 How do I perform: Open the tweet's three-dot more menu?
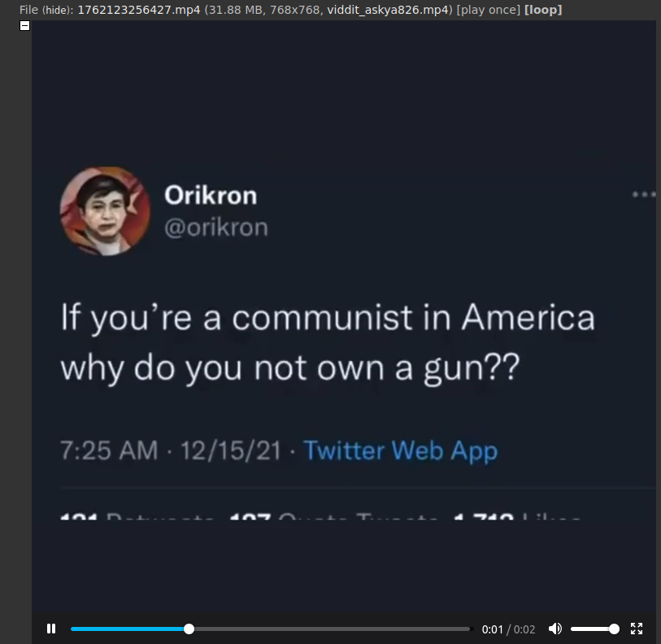click(644, 194)
